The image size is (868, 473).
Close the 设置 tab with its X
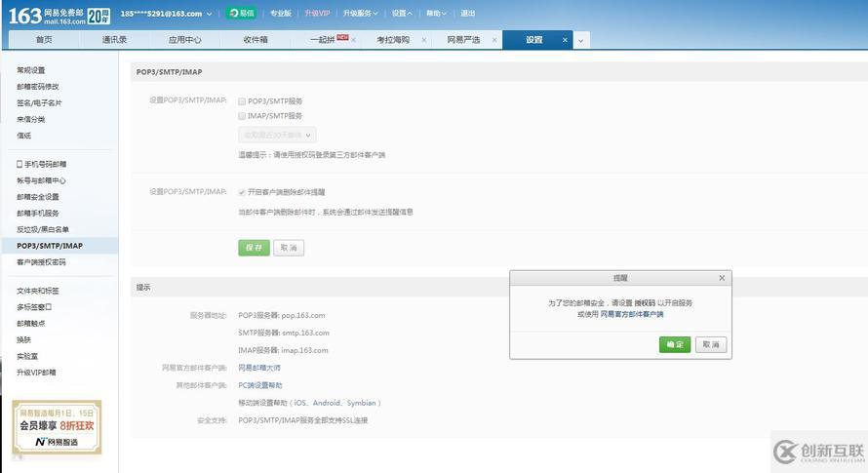click(x=565, y=40)
